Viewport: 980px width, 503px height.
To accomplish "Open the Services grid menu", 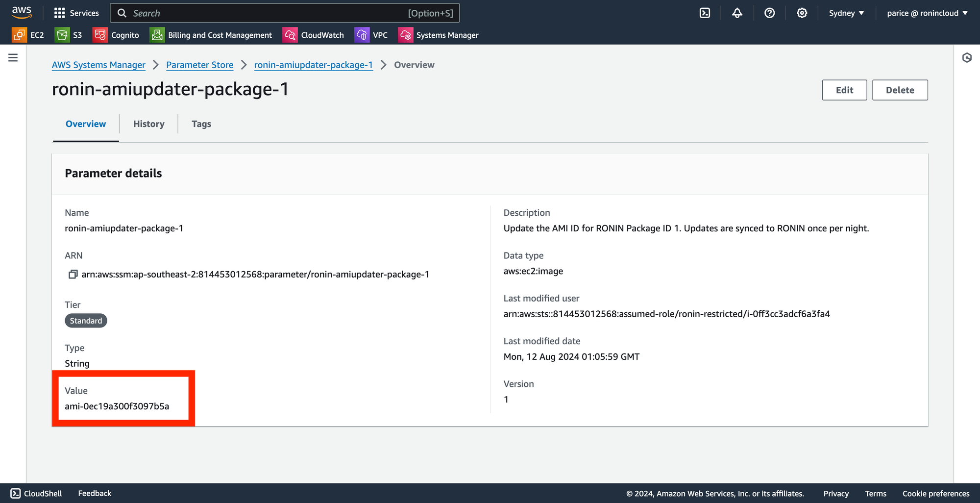I will (x=76, y=13).
